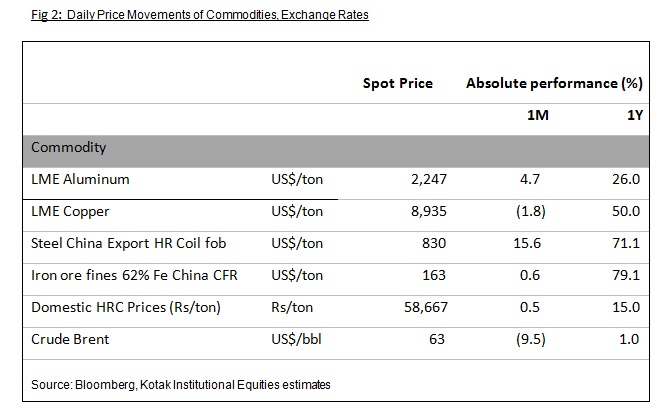665x411 pixels.
Task: Click the Source: Bloomberg, Kotak footnote text
Action: [181, 385]
